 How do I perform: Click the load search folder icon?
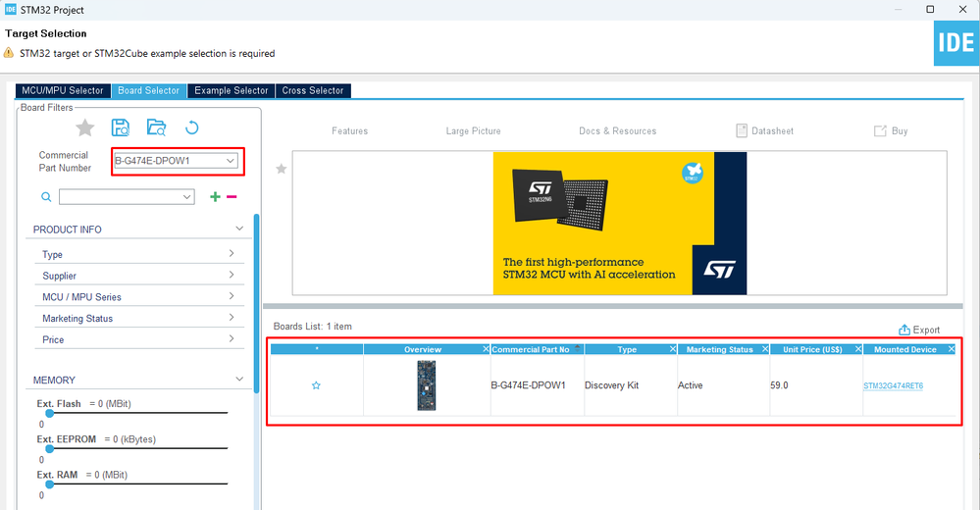coord(156,127)
